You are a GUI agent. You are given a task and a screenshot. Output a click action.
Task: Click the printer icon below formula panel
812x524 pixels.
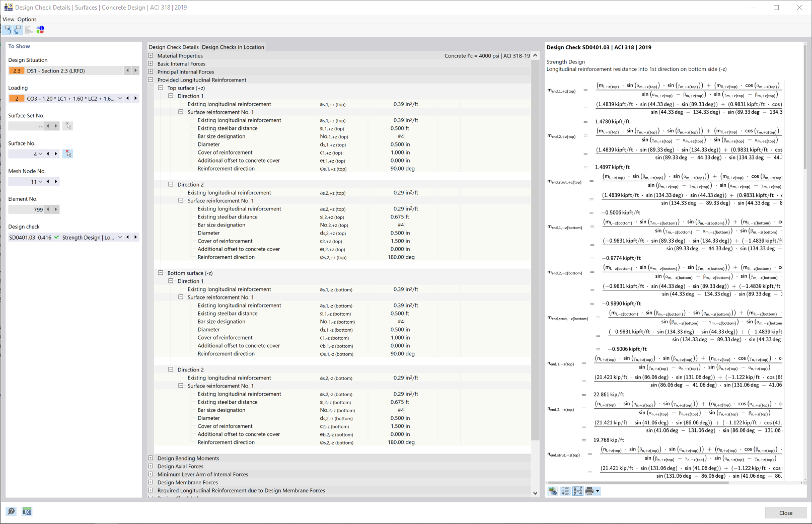pos(589,491)
